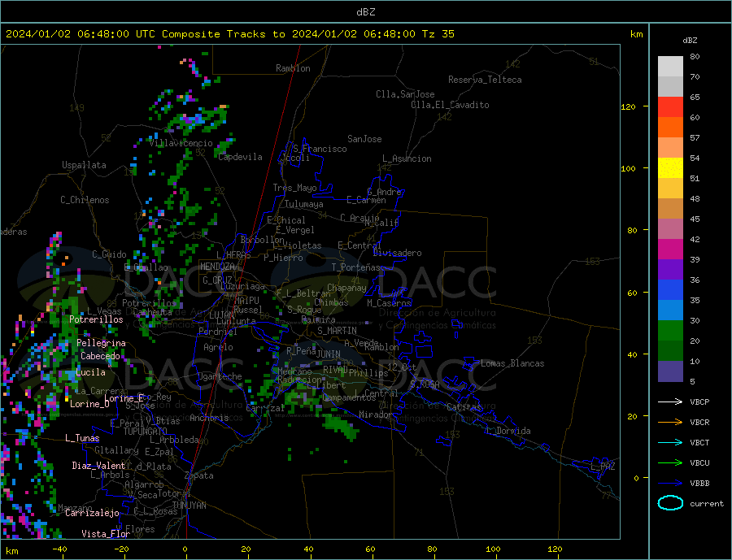This screenshot has width=732, height=560.
Task: Click the L_PAZ label at right
Action: [x=603, y=467]
